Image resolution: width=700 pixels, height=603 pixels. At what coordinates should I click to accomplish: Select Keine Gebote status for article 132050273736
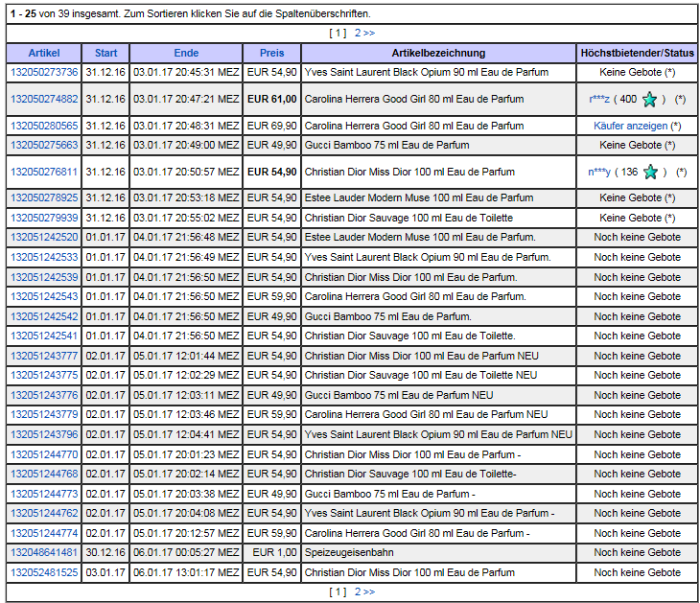coord(637,72)
